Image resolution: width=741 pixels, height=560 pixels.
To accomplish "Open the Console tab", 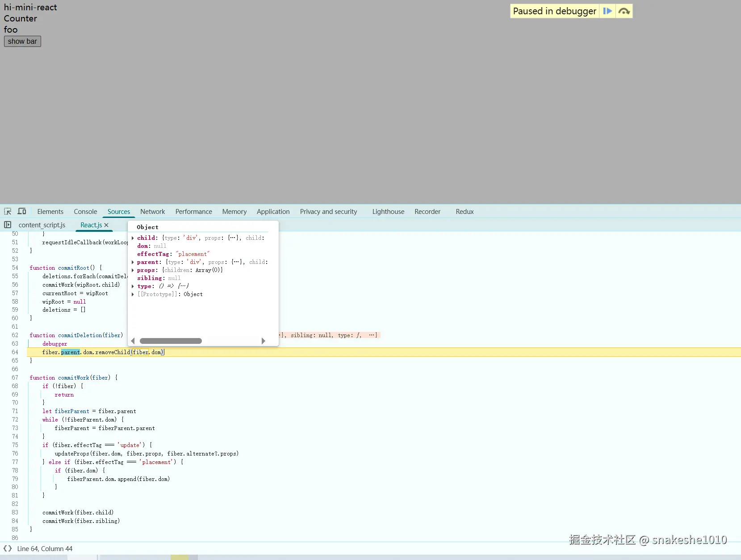I will coord(85,212).
